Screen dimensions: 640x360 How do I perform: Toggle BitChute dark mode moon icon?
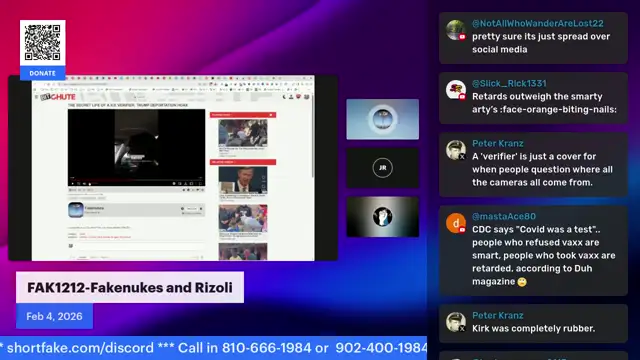point(284,97)
